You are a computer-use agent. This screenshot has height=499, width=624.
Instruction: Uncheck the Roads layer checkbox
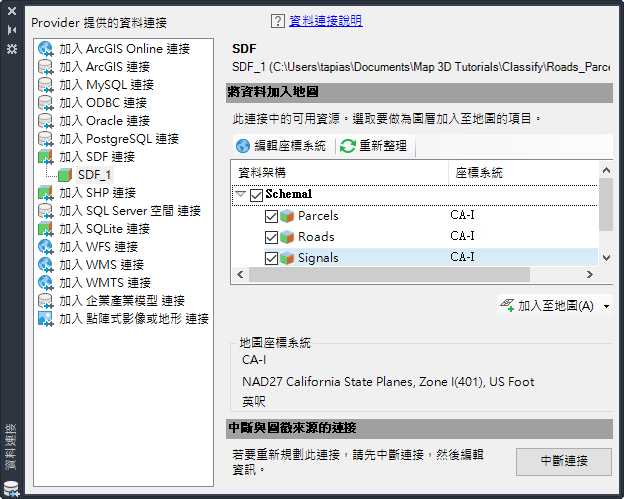coord(271,237)
